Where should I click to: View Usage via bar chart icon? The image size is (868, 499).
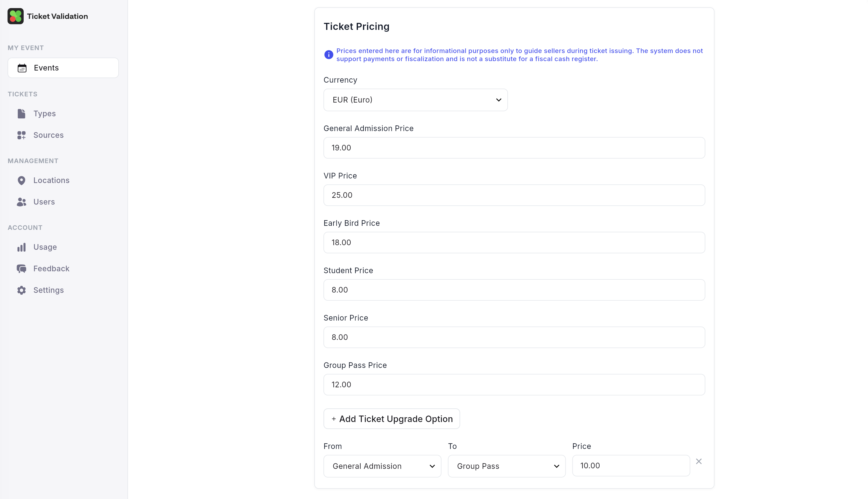point(21,247)
